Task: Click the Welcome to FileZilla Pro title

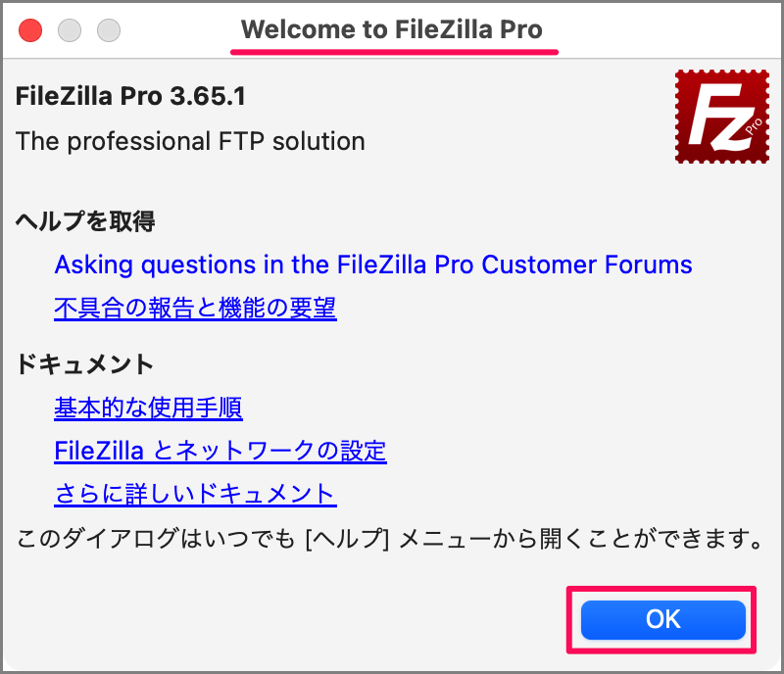Action: point(393,29)
